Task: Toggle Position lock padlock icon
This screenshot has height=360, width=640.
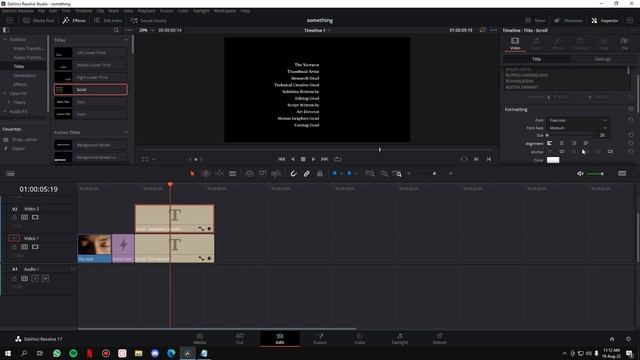Action: pyautogui.click(x=320, y=173)
